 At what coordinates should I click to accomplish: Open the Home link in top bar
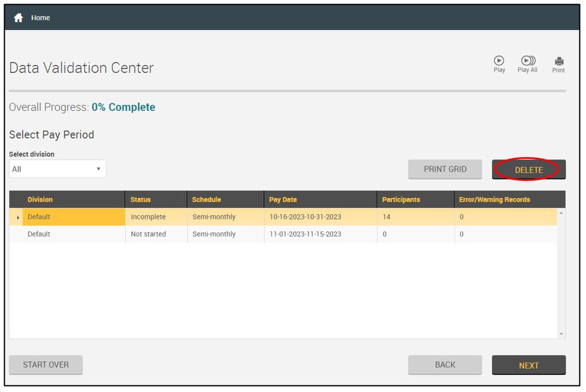[40, 18]
